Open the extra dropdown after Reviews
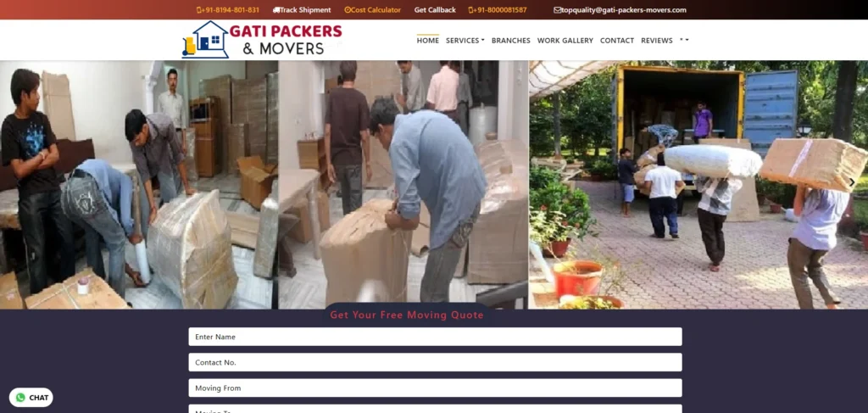 684,41
